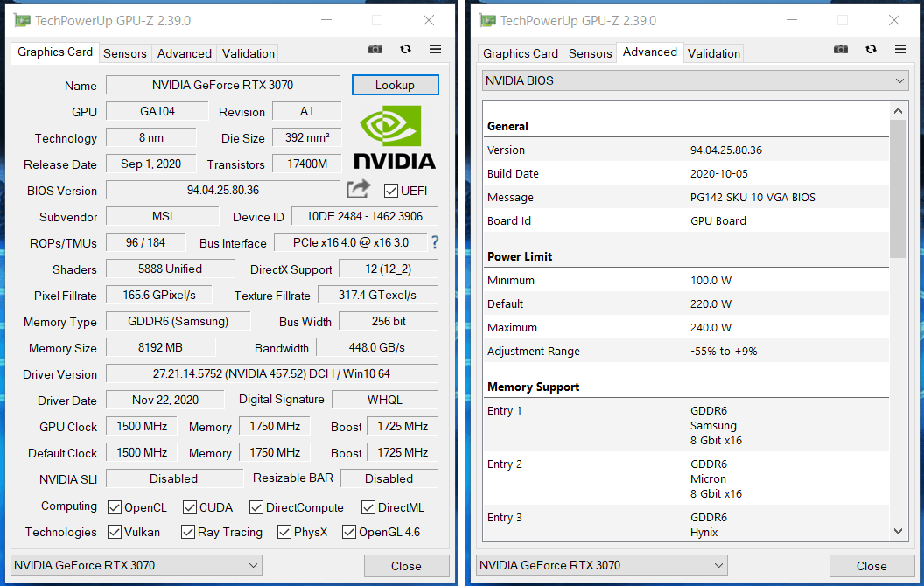Click the camera icon in the right window

pos(841,50)
